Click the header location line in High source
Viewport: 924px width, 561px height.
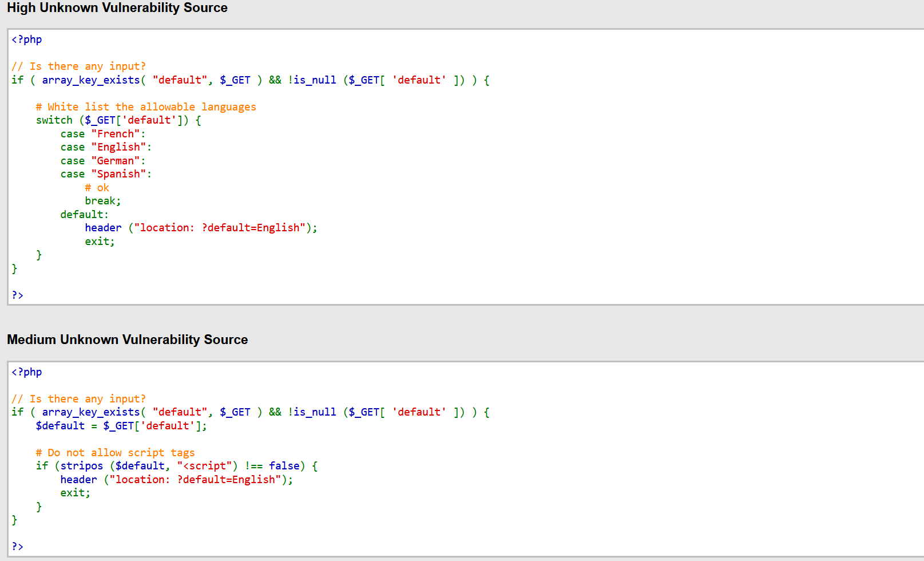(201, 228)
